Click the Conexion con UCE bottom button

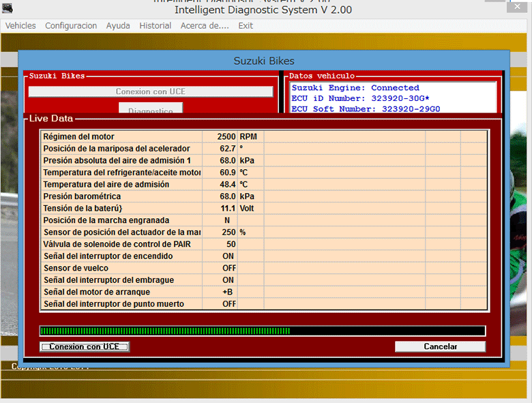[x=85, y=346]
